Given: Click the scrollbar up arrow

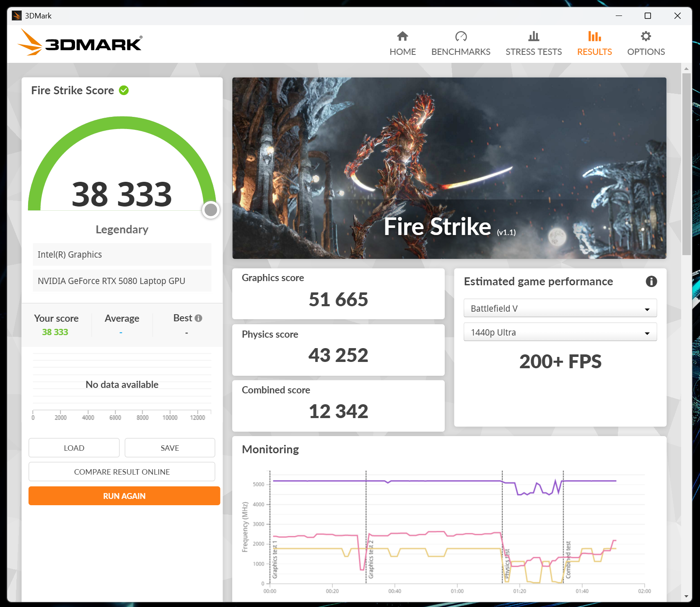Looking at the screenshot, I should click(686, 68).
